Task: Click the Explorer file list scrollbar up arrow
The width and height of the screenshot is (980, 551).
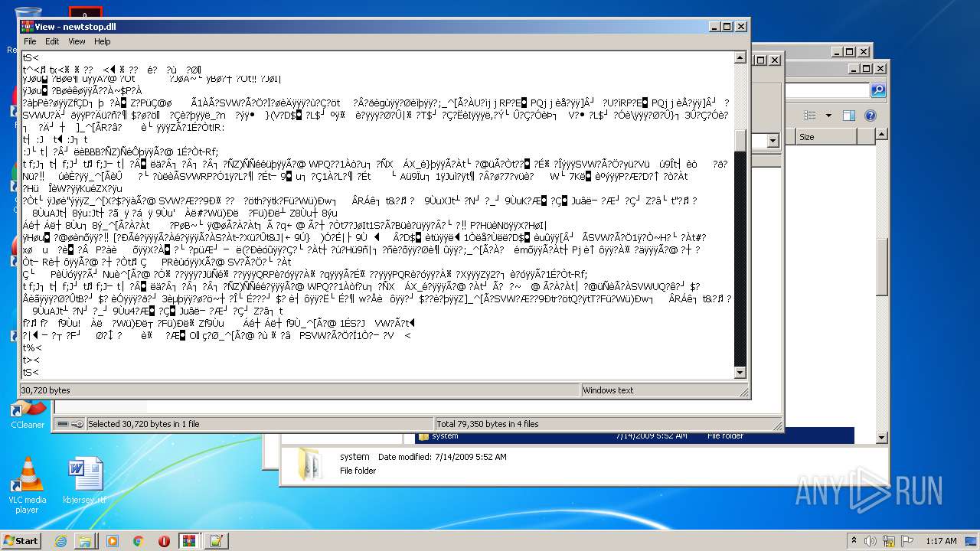Action: tap(882, 135)
